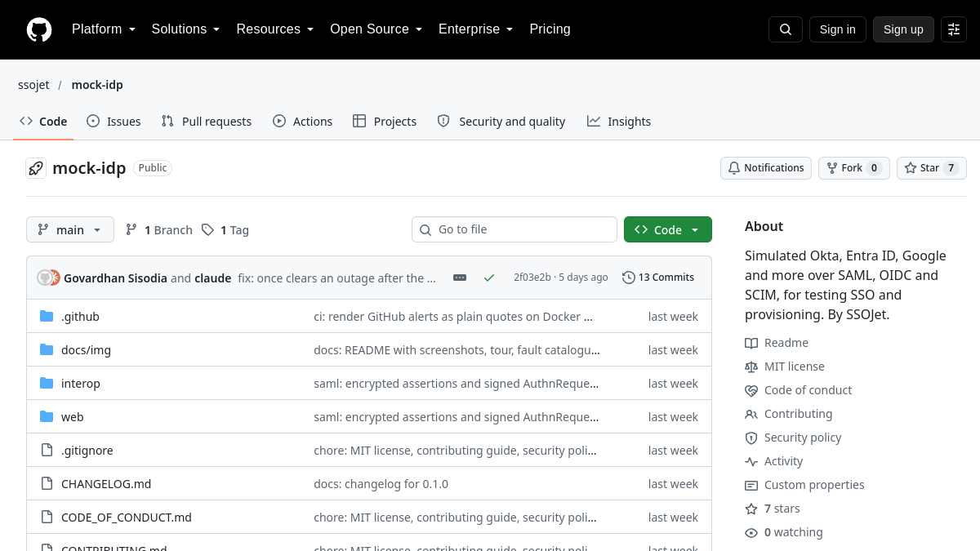
Task: Open the MIT license link
Action: pyautogui.click(x=794, y=367)
